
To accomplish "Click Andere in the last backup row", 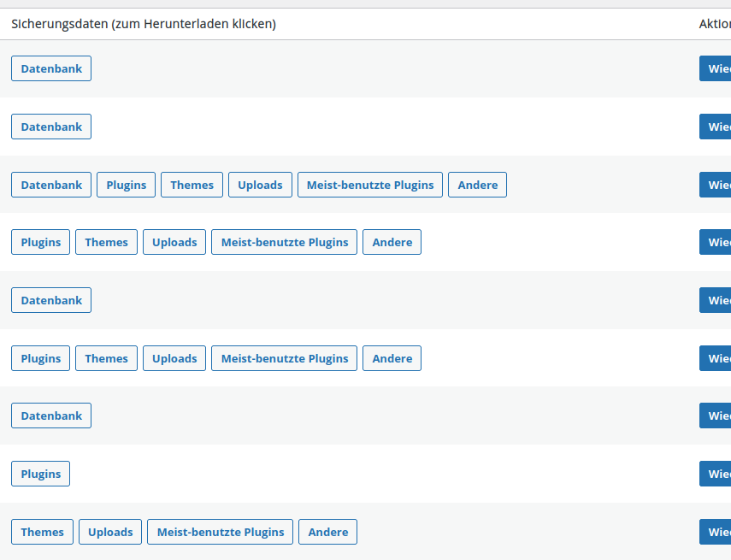I will point(327,532).
